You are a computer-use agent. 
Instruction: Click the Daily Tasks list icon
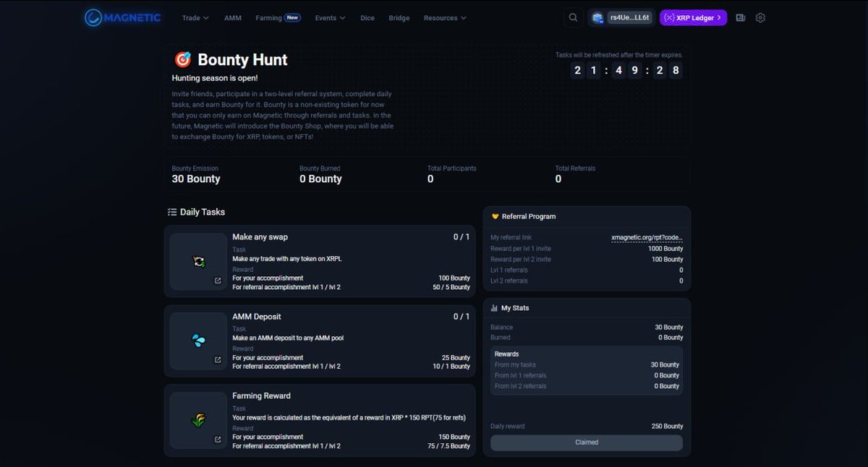point(172,212)
